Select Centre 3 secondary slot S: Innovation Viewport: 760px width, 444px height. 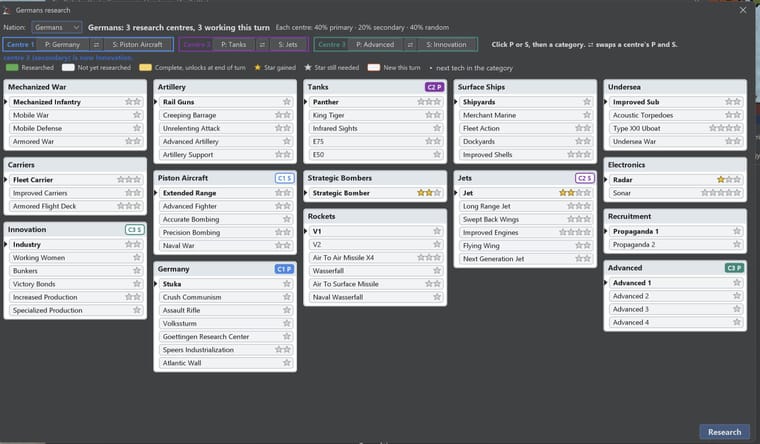[446, 45]
